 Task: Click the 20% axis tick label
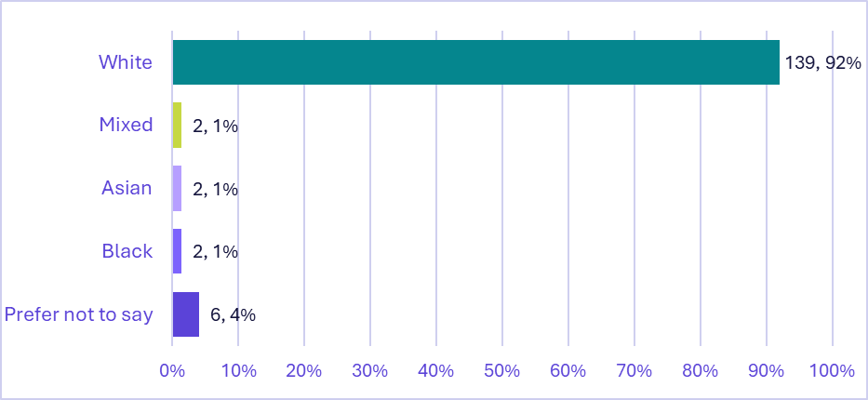(303, 371)
